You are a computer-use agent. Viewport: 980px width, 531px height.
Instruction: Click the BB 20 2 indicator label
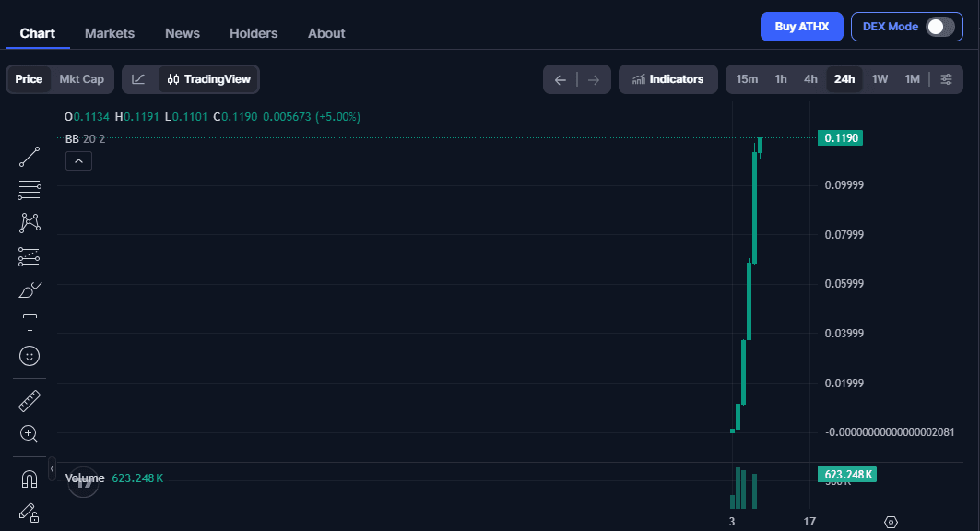pos(85,138)
